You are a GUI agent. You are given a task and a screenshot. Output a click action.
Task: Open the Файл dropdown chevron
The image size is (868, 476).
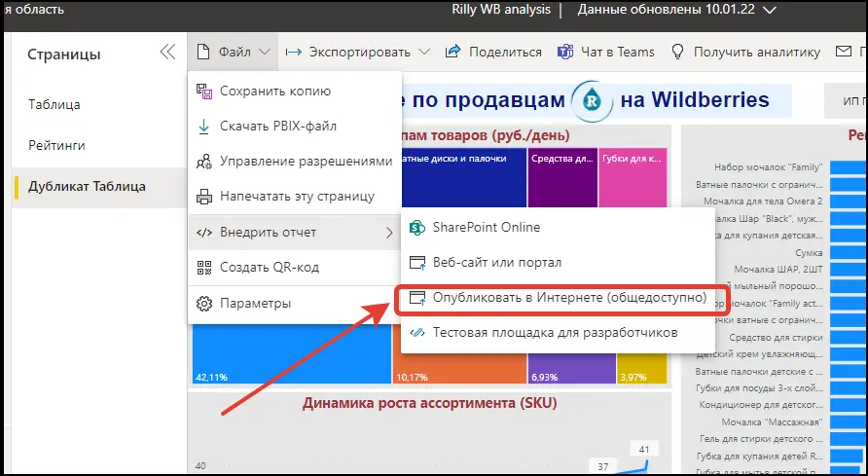pos(265,52)
